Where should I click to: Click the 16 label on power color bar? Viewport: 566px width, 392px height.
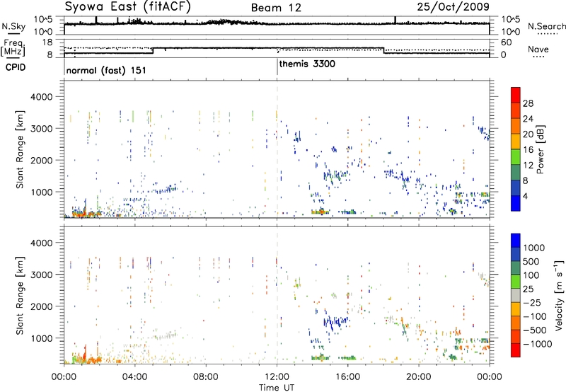pos(528,150)
